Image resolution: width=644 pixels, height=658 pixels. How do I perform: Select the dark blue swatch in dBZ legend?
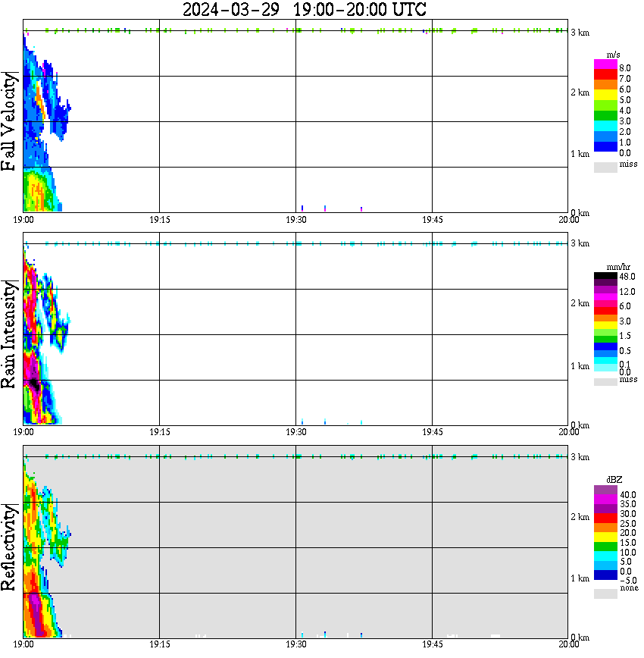pyautogui.click(x=605, y=575)
